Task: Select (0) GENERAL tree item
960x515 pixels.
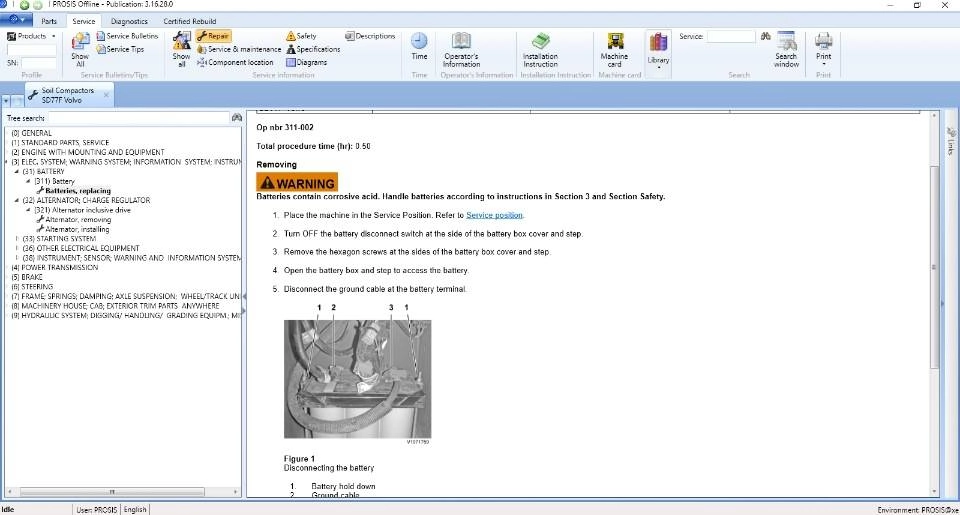Action: click(x=32, y=133)
